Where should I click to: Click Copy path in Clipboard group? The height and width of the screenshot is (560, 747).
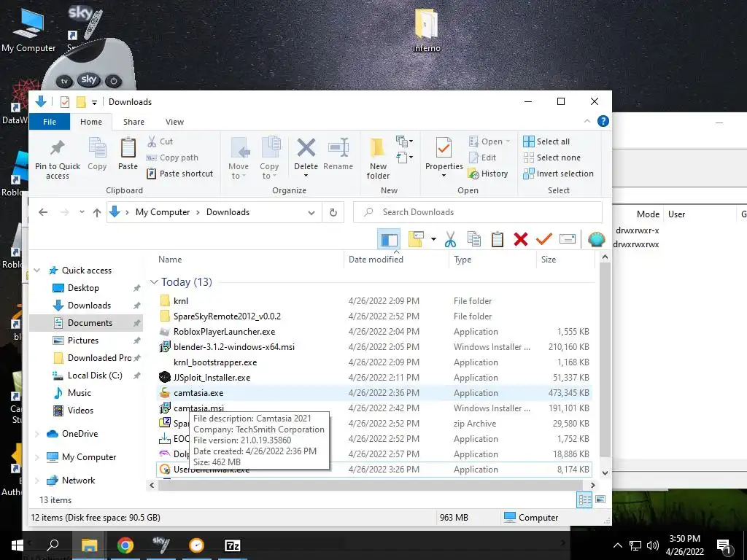(x=172, y=157)
